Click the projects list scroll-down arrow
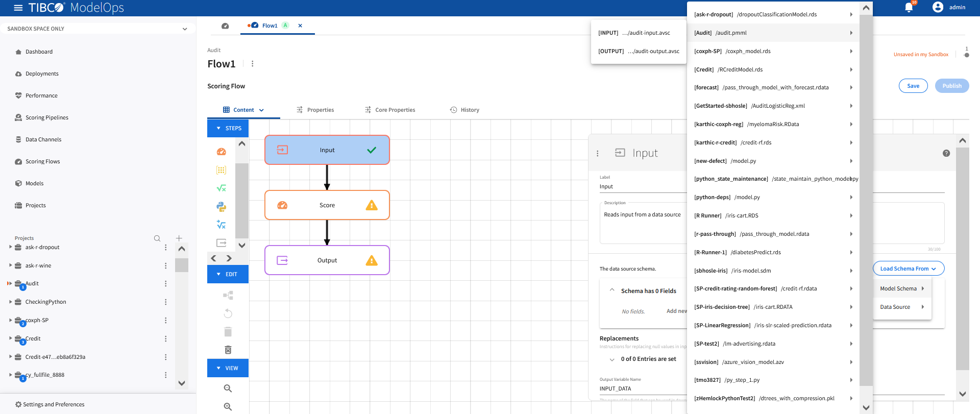Image resolution: width=980 pixels, height=414 pixels. [182, 383]
